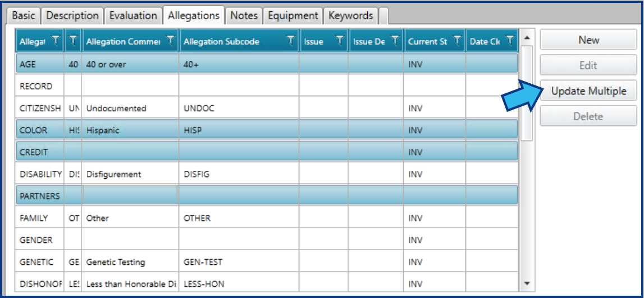
Task: Open the Evaluation tab
Action: 133,16
